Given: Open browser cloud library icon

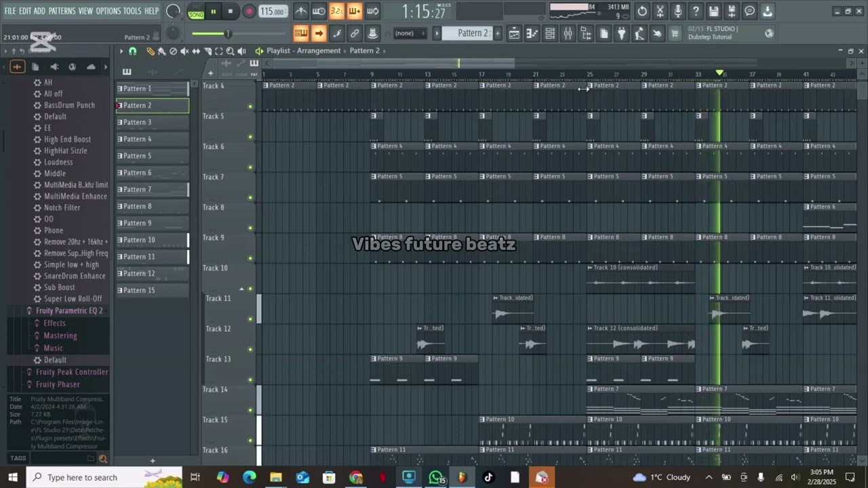Looking at the screenshot, I should pos(91,66).
